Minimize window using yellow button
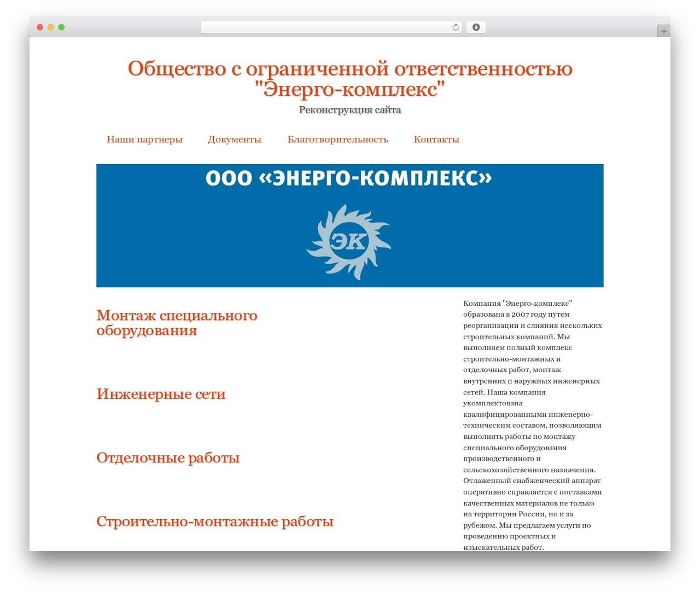Screen dimensions: 700x593 pyautogui.click(x=51, y=27)
